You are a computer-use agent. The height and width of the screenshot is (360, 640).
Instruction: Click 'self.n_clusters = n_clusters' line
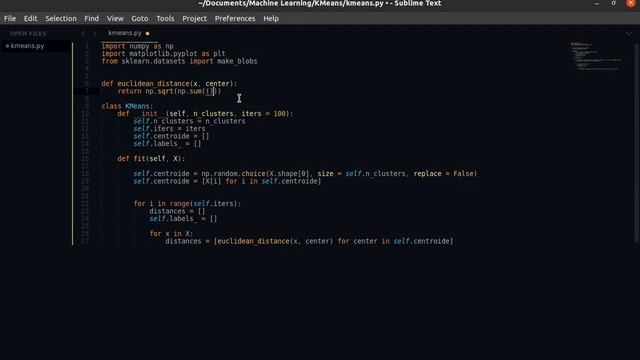[189, 121]
